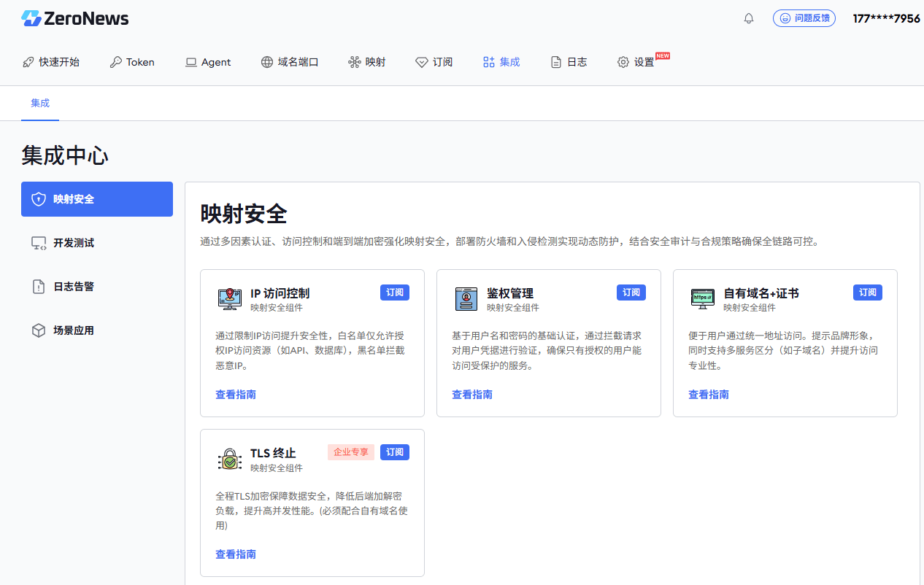Select 映射安全 in the sidebar
Viewport: 924px width, 585px height.
point(97,199)
